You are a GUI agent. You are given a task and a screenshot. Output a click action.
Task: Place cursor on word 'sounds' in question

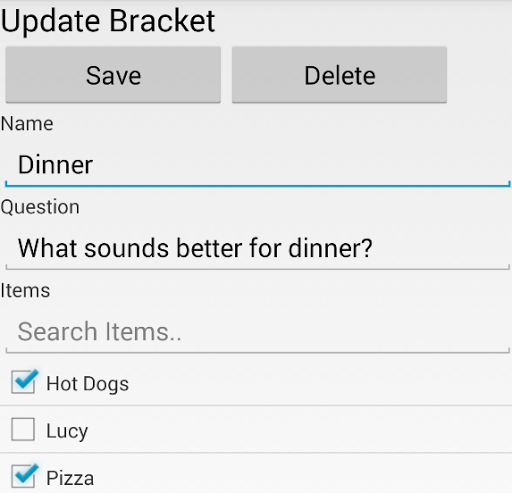click(x=126, y=248)
